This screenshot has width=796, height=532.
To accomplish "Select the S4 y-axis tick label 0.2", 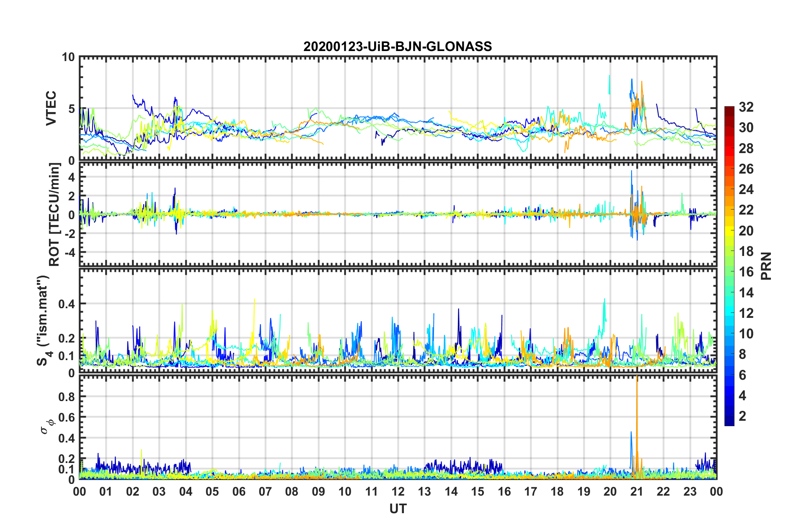I will click(67, 338).
